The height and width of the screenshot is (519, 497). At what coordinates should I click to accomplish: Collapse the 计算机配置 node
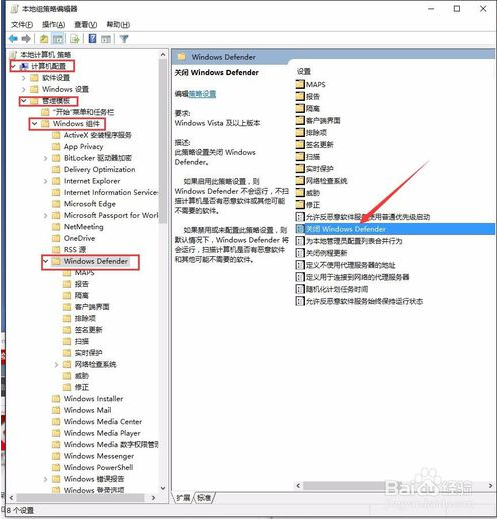(14, 66)
